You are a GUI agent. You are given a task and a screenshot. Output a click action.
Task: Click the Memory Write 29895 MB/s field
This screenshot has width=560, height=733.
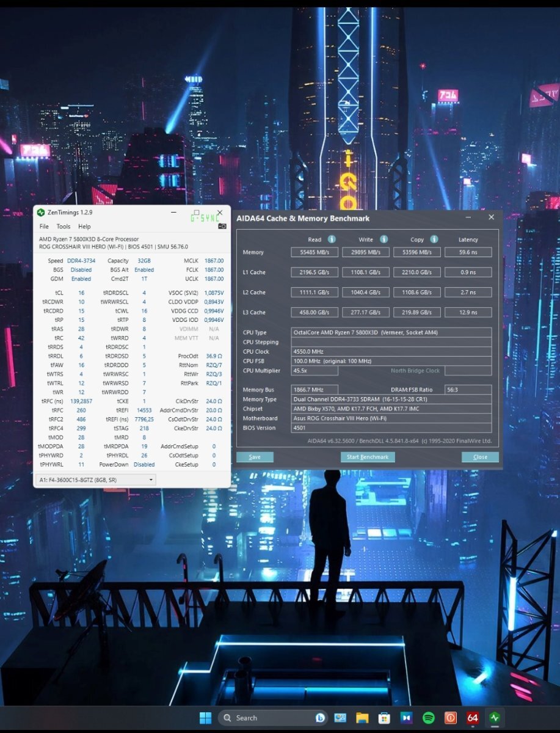[x=366, y=252]
